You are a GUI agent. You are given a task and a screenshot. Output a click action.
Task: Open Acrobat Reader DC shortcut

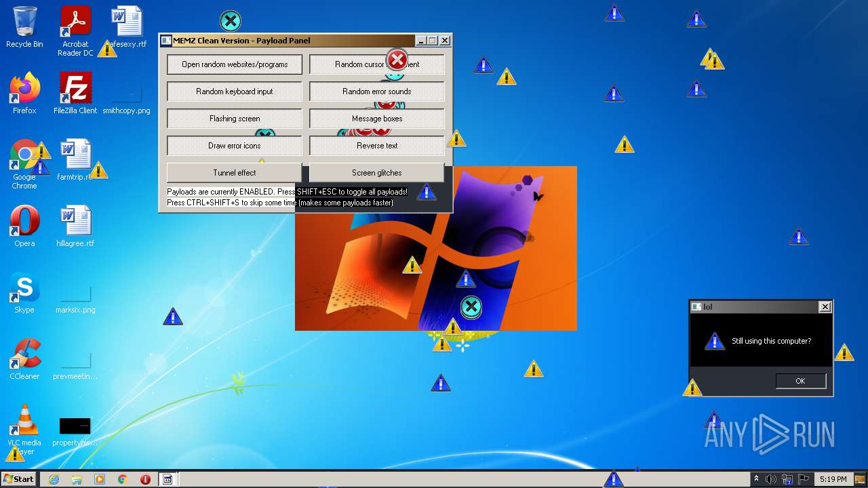pyautogui.click(x=75, y=31)
